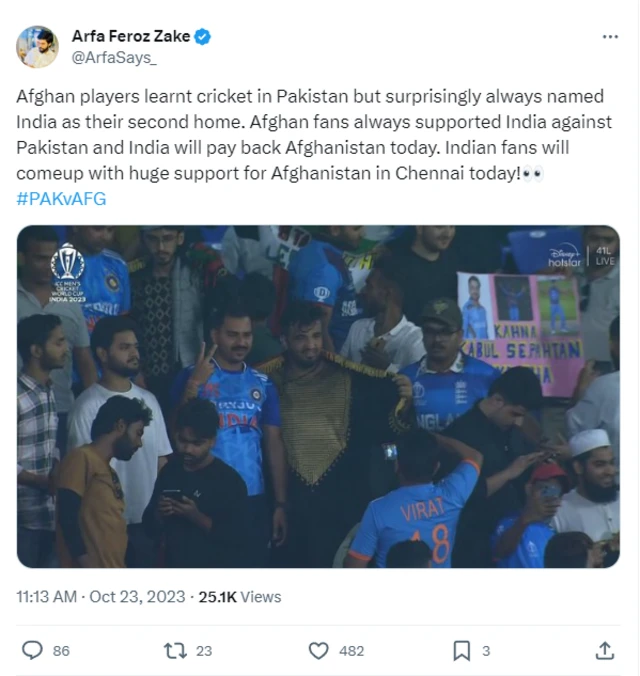Click the 11:13 AM · Oct 23, 2023 timestamp
640x676 pixels.
[x=101, y=596]
